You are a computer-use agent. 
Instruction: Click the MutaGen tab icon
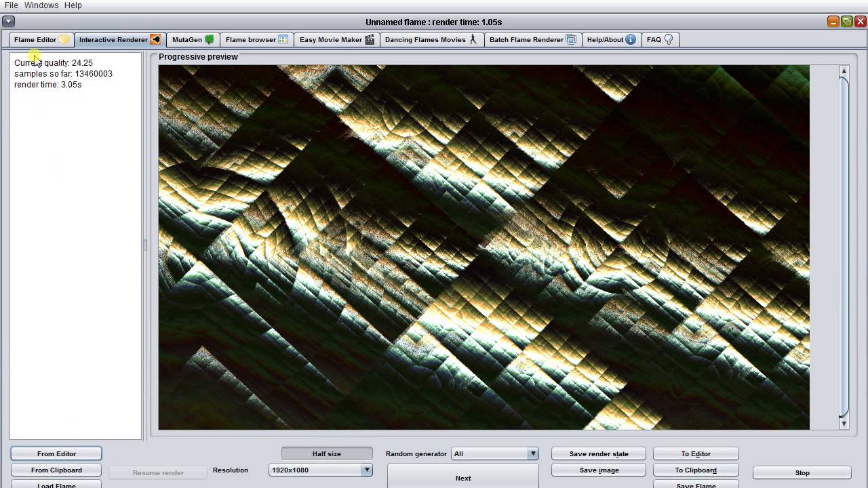(x=210, y=39)
